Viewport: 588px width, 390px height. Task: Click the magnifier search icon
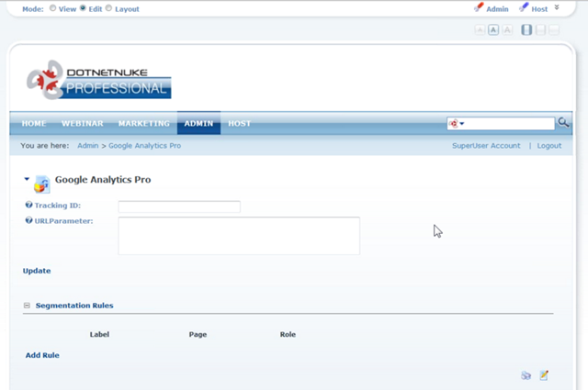point(563,122)
